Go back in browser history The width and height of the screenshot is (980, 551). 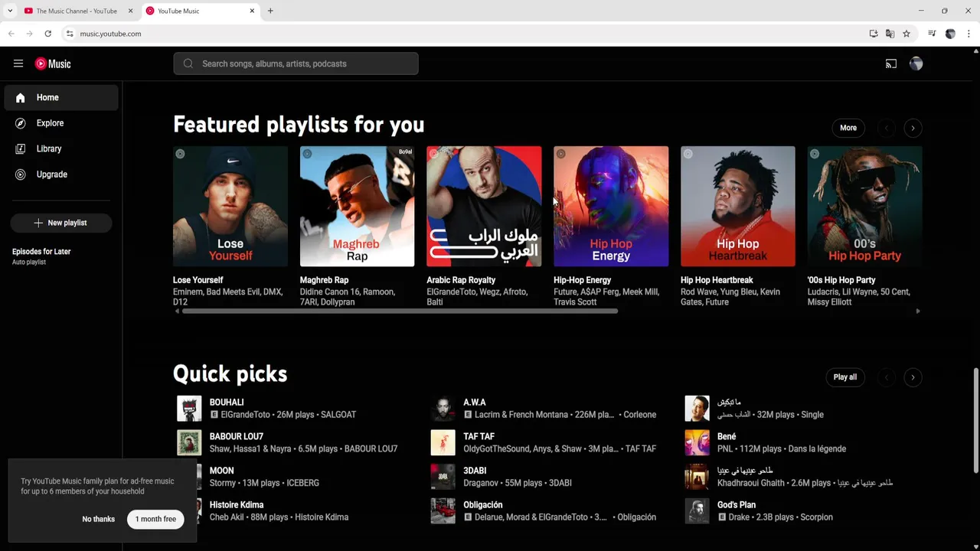11,34
